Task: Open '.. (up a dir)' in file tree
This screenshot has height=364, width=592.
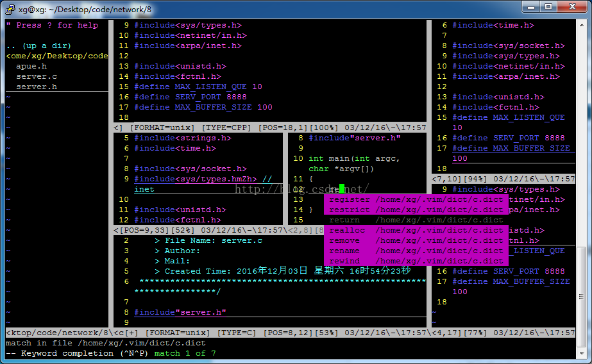Action: (38, 45)
